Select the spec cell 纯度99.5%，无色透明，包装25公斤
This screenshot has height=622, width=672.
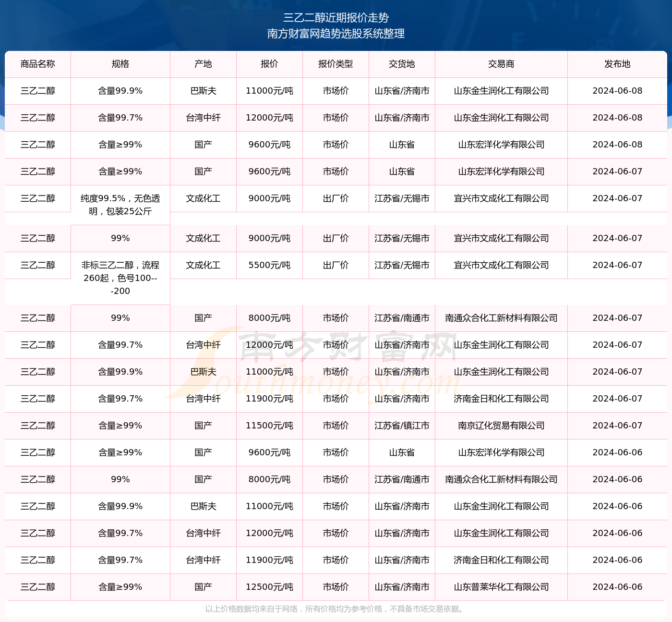click(x=120, y=205)
